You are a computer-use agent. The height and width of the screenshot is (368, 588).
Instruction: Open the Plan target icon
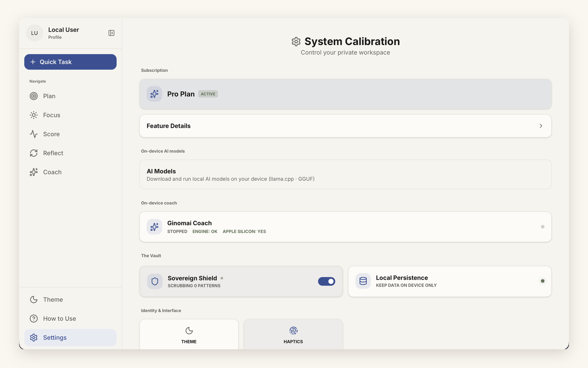34,96
